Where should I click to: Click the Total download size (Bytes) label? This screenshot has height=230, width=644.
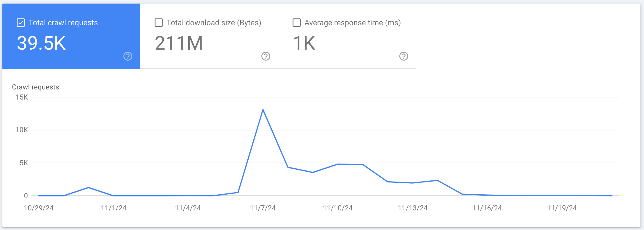[x=214, y=23]
